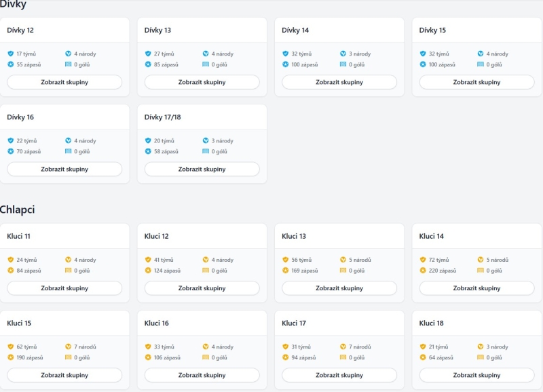Show groups for Kluci 12
Viewport: 543px width, 392px height.
[x=202, y=288]
